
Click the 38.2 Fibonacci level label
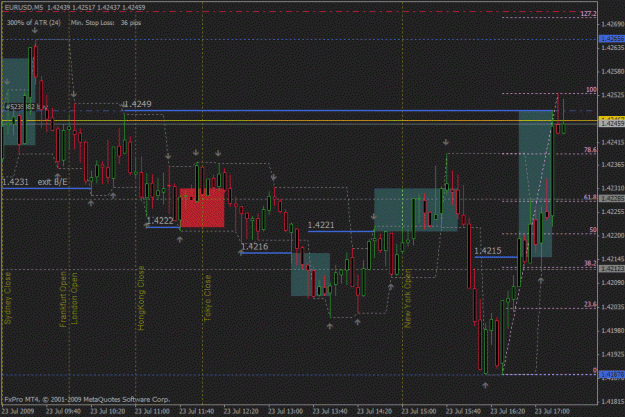590,263
